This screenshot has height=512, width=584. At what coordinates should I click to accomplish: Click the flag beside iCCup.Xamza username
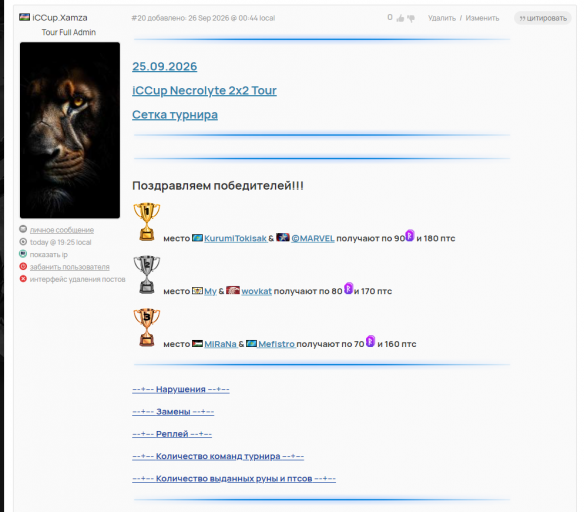[25, 17]
